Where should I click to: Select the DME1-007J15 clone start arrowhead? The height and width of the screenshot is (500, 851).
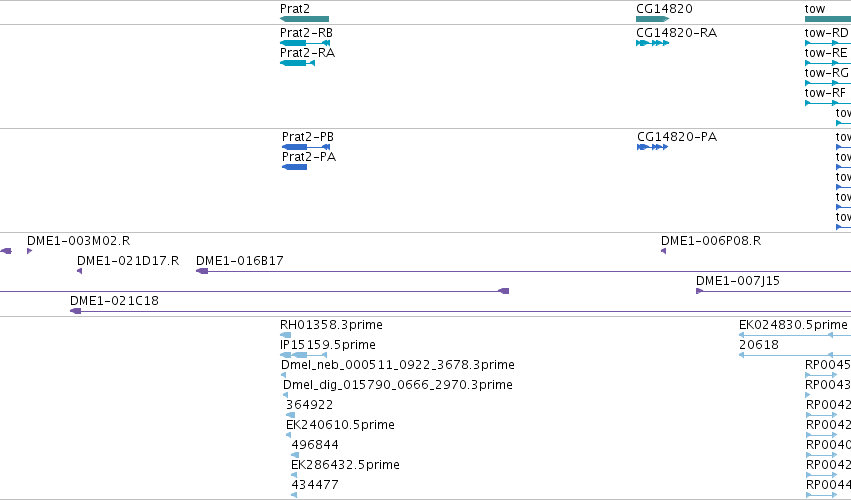pyautogui.click(x=700, y=291)
